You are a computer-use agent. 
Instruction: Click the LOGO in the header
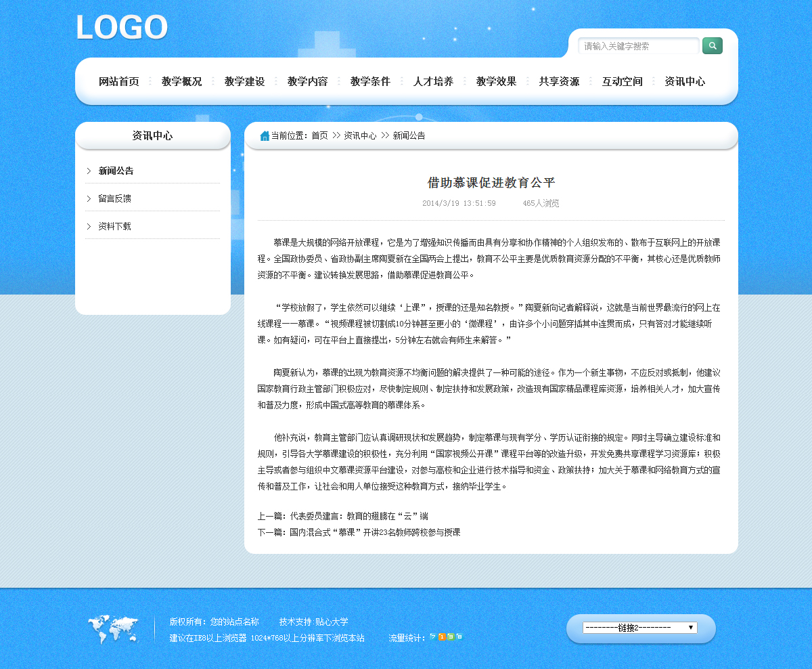click(x=122, y=28)
